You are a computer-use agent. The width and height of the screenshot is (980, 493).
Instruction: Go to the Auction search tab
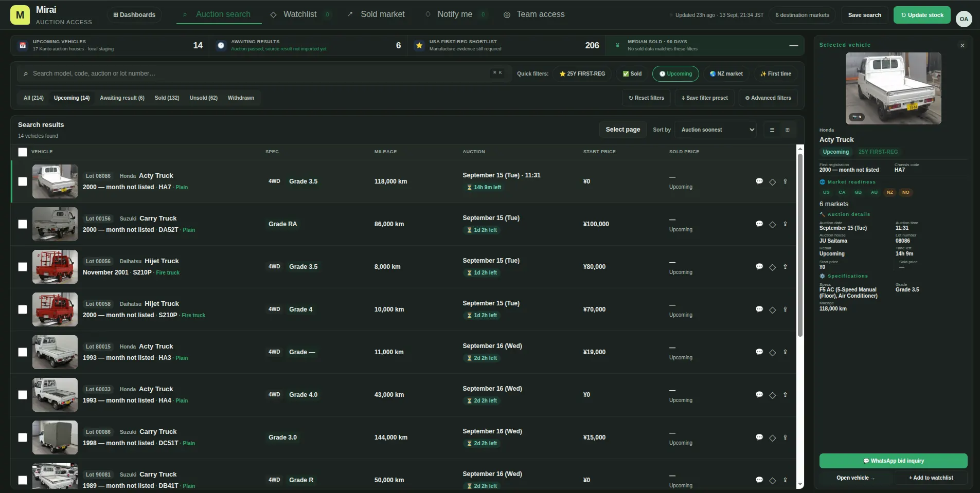(x=219, y=14)
